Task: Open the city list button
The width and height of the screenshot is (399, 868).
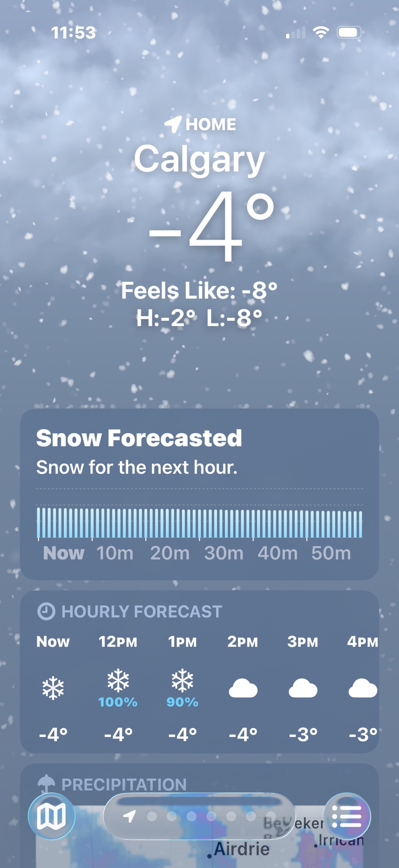Action: point(347,816)
